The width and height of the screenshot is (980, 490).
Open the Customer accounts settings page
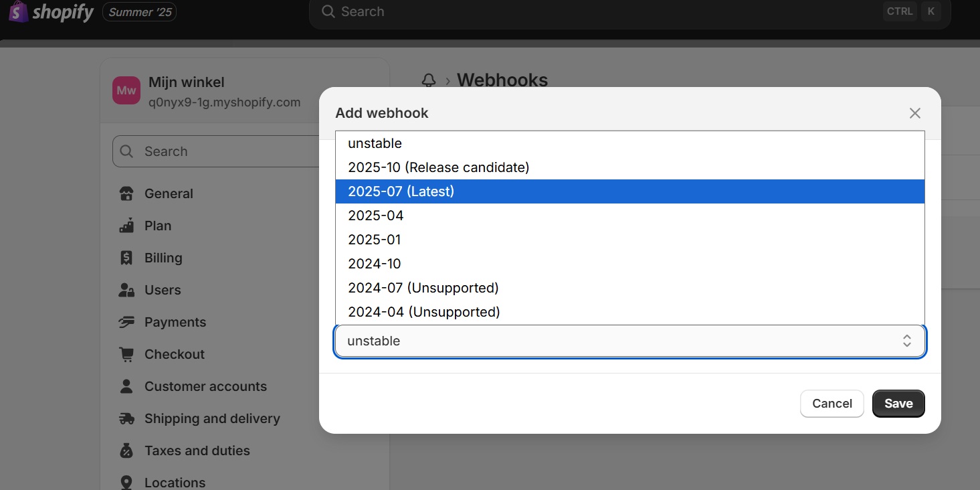click(205, 386)
